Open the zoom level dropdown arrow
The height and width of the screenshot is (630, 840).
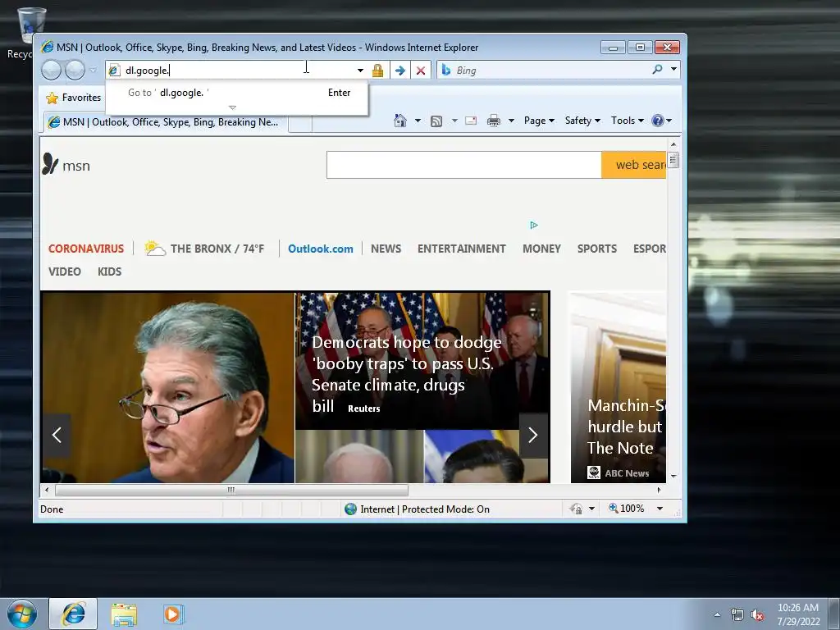660,509
